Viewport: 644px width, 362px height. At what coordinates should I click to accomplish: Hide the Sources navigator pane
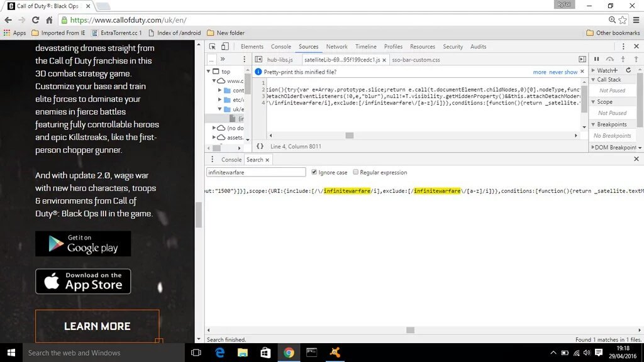click(258, 60)
